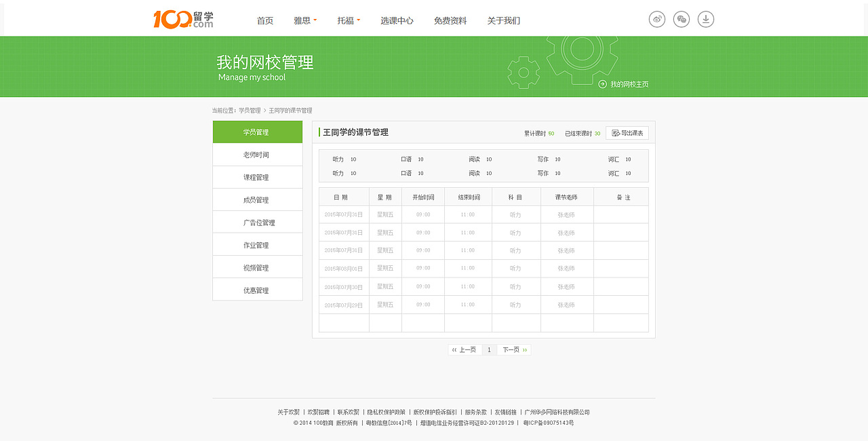Open 联系欢聚 footer link
Image resolution: width=868 pixels, height=441 pixels.
tap(349, 412)
